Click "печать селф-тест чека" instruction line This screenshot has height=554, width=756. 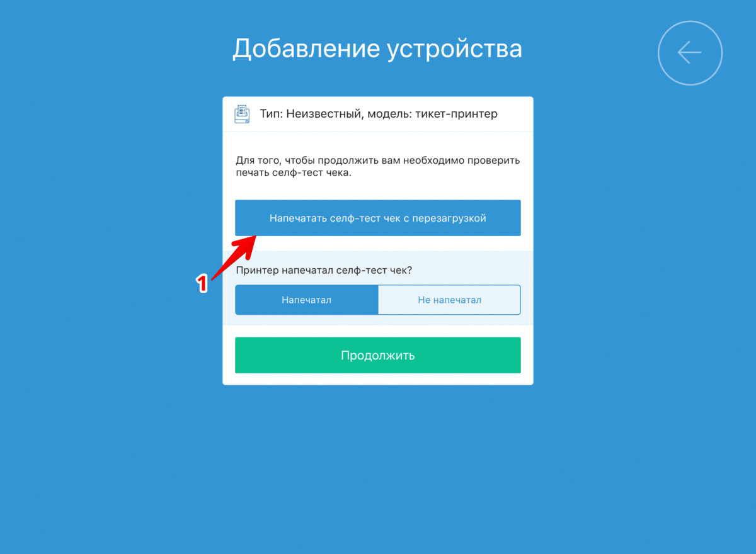pyautogui.click(x=293, y=173)
